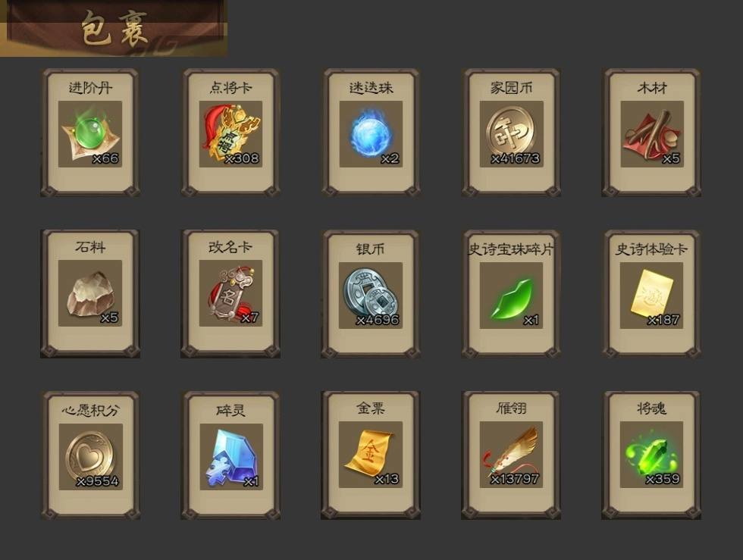
Task: Open the 改名卡 rename card item
Action: 230,294
